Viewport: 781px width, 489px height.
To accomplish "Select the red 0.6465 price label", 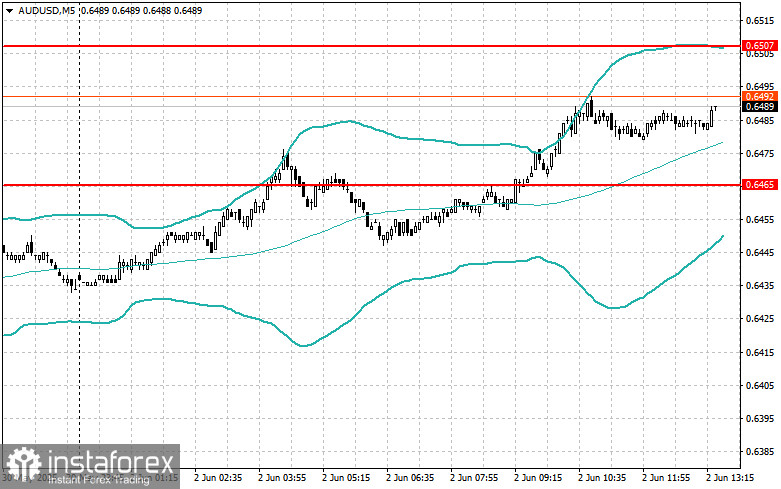I will point(760,185).
